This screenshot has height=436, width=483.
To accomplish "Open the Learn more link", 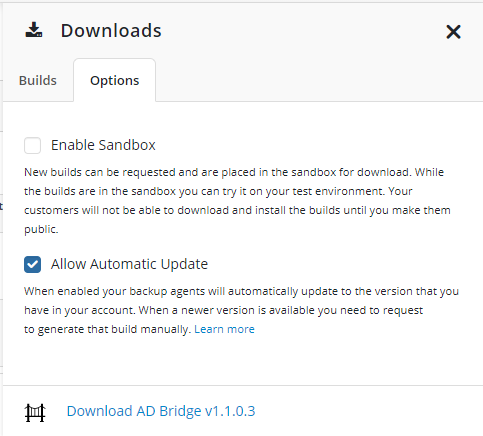I will 224,329.
